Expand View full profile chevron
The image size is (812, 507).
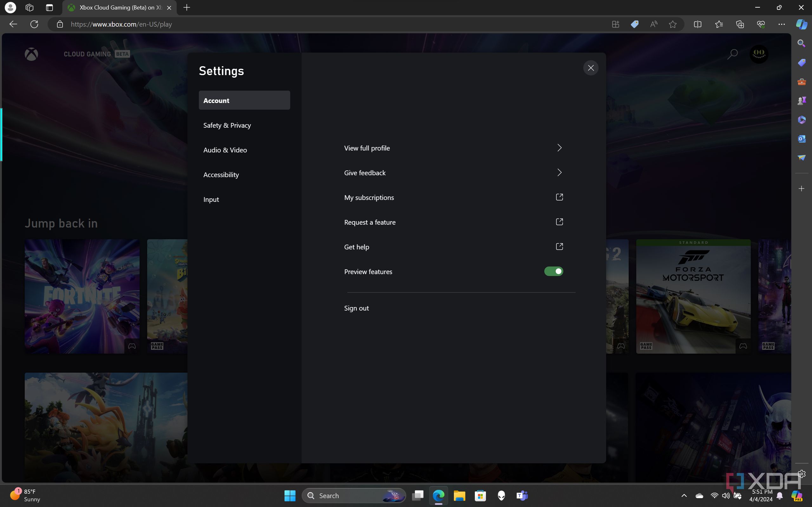[x=559, y=148]
